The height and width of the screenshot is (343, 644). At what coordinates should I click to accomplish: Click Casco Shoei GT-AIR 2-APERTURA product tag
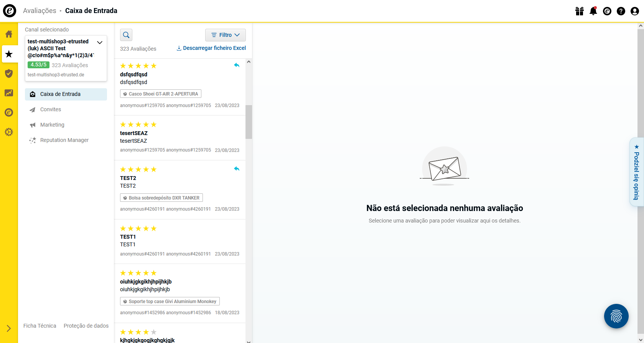(x=161, y=94)
